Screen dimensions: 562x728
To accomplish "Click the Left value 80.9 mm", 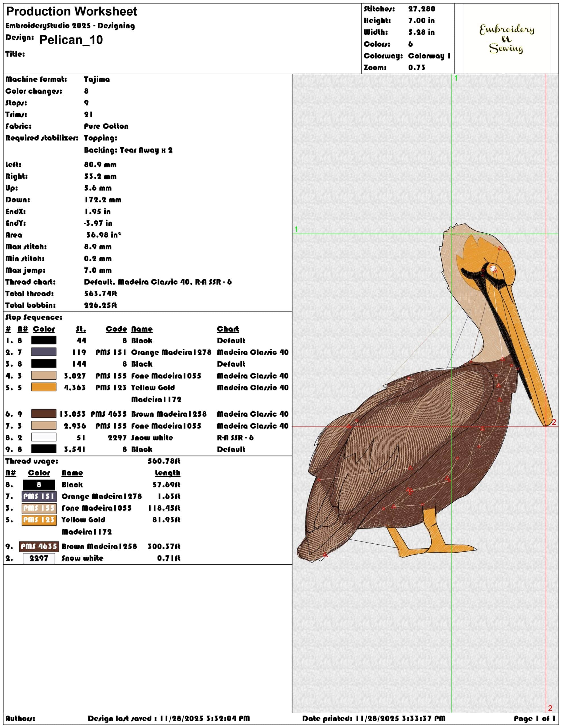I will tap(100, 165).
